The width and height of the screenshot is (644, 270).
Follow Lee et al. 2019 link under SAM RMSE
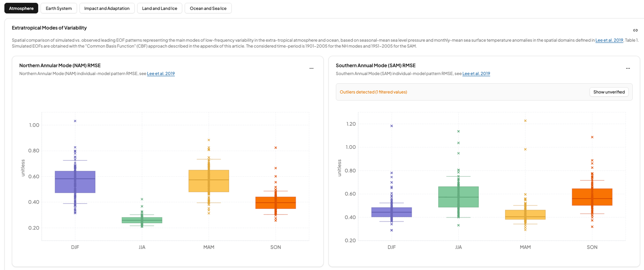click(476, 73)
